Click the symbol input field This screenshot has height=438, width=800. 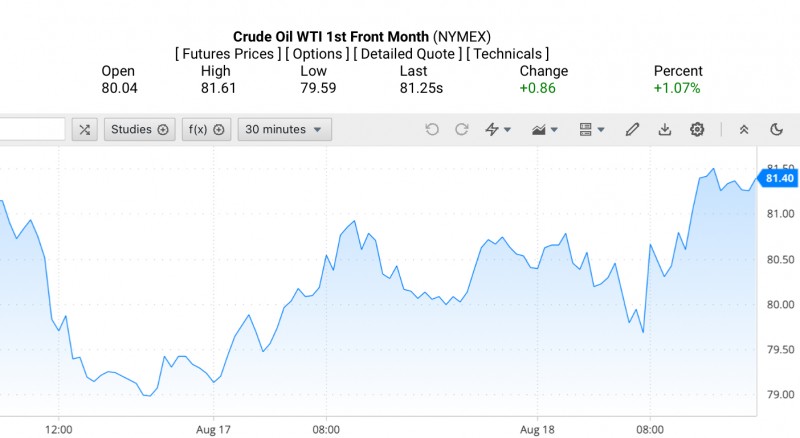pos(32,129)
